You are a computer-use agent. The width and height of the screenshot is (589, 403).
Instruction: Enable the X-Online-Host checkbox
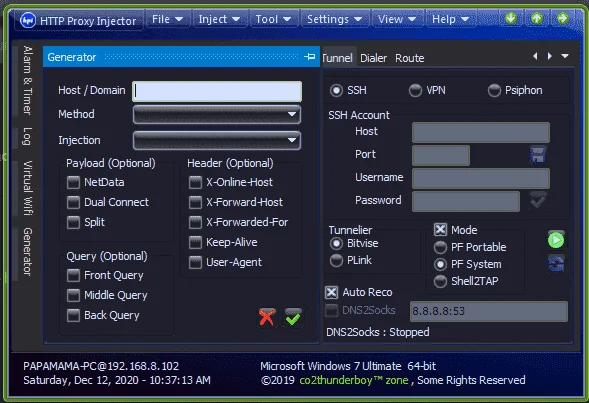click(x=195, y=183)
